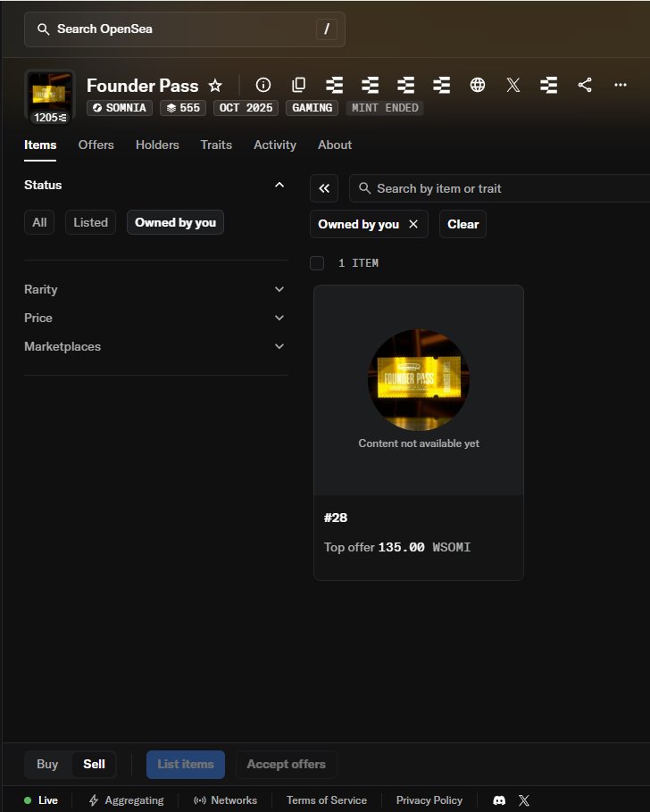Star the Founder Pass collection as favorite
Viewport: 650px width, 812px height.
tap(215, 85)
